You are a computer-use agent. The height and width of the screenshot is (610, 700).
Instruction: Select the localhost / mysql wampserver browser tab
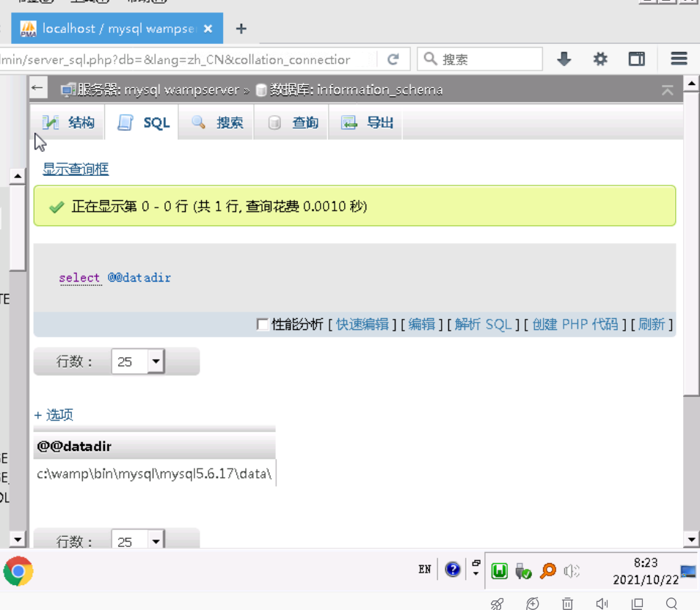(x=117, y=28)
